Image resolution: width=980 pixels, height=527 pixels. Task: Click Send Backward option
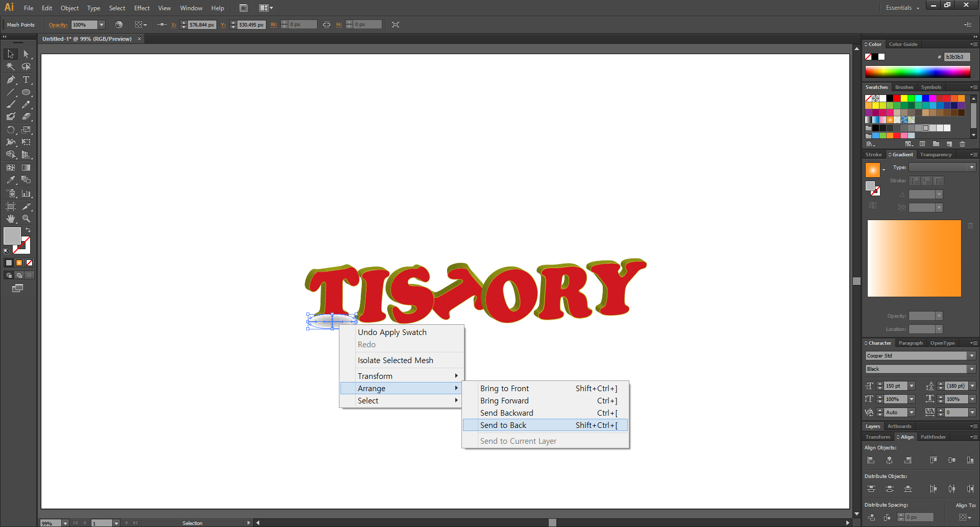point(545,413)
